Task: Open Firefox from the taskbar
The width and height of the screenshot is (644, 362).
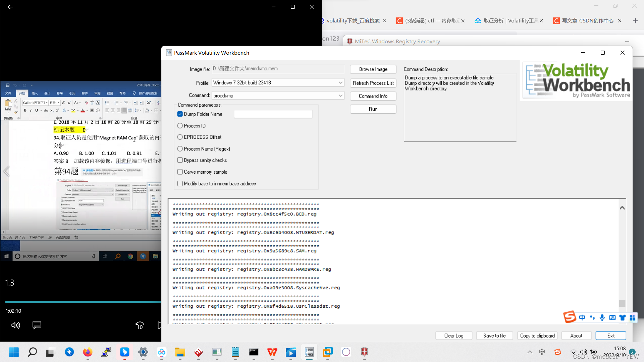Action: (x=88, y=352)
